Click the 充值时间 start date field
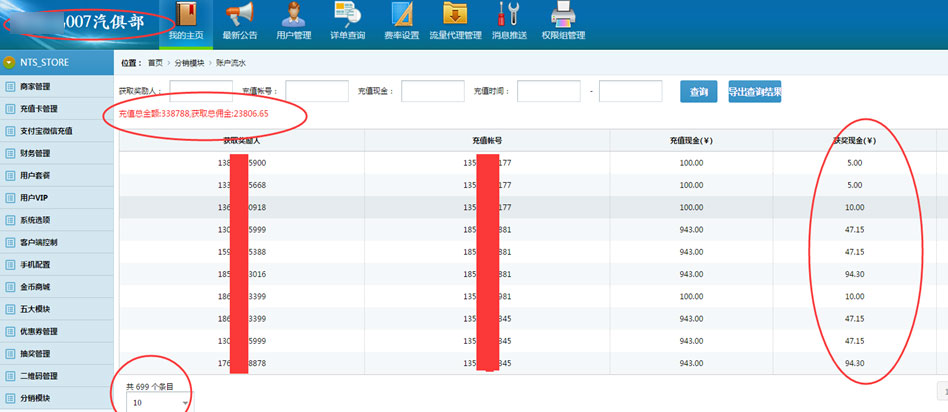Image resolution: width=948 pixels, height=412 pixels. (549, 92)
